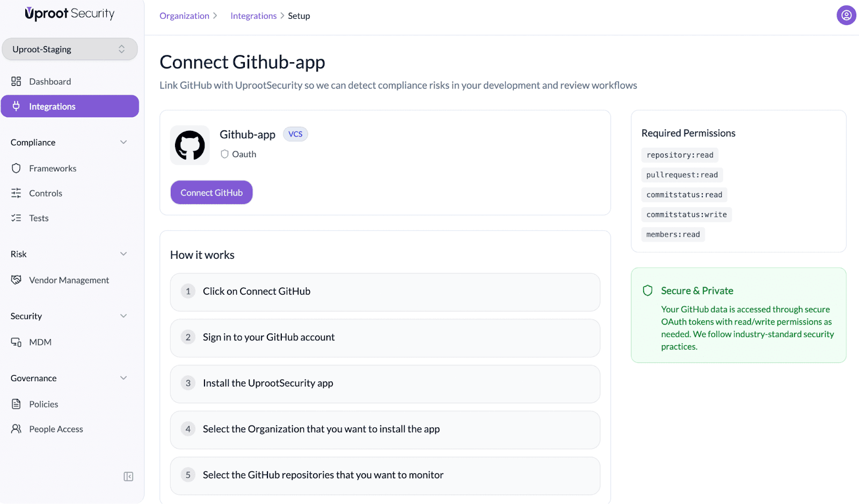
Task: Go to Integrations breadcrumb link
Action: point(253,16)
